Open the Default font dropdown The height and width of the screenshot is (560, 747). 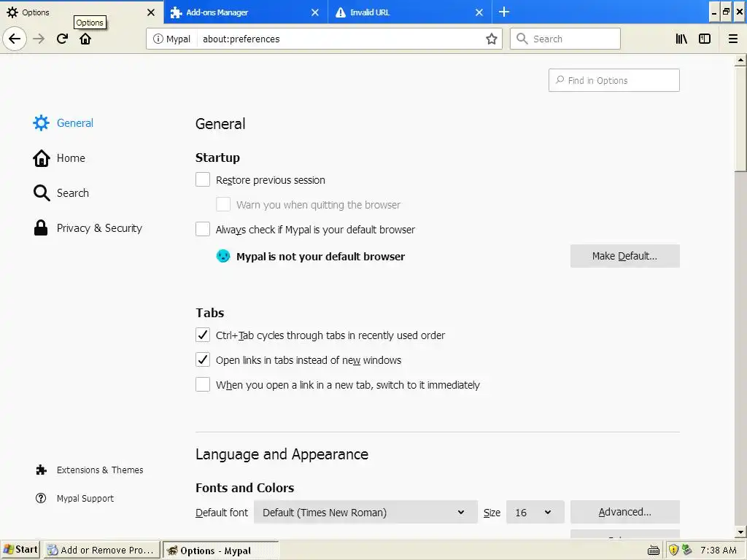pos(365,512)
